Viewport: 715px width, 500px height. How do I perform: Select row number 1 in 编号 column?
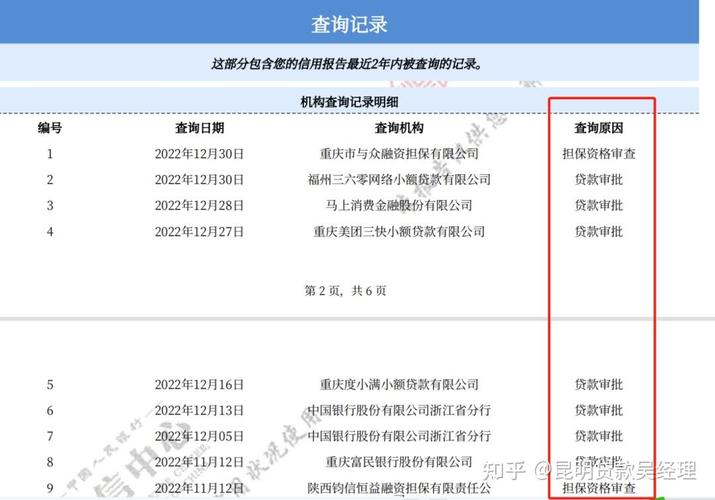(50, 154)
